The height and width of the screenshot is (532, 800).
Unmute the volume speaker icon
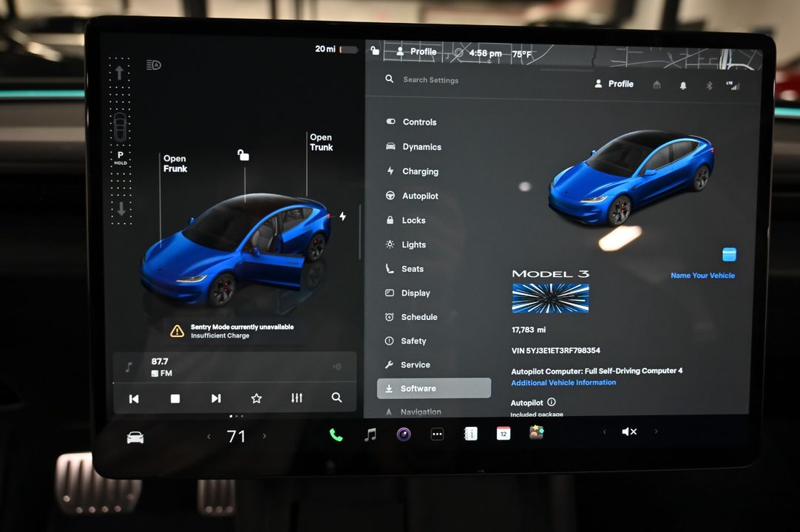click(629, 432)
